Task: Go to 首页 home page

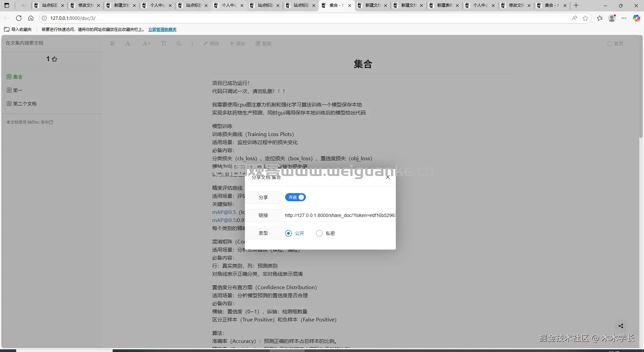Action: [x=615, y=43]
